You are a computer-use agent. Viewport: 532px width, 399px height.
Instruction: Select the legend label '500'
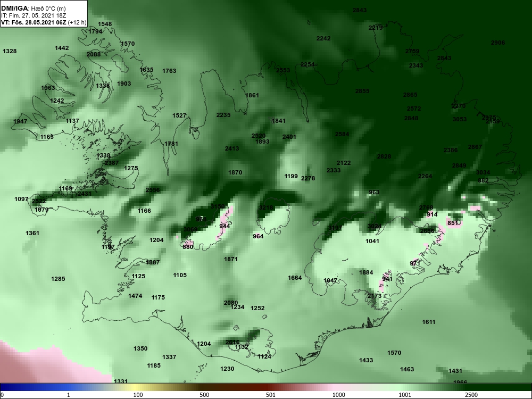coord(204,395)
